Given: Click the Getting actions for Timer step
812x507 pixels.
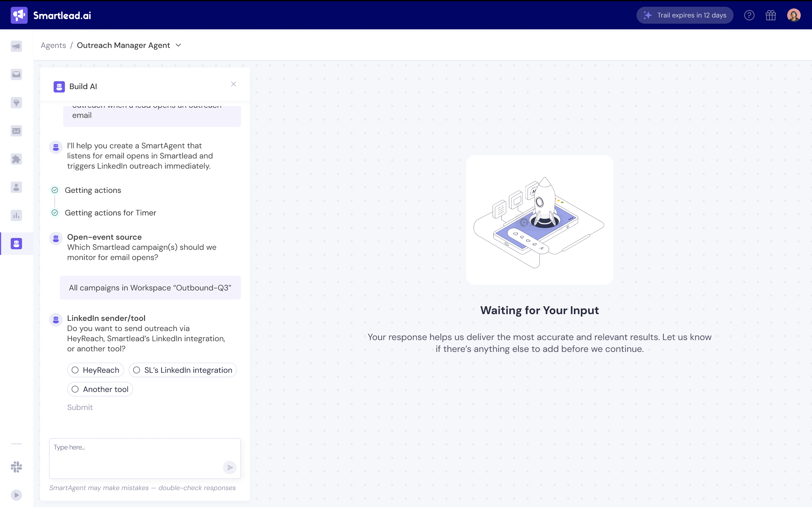Looking at the screenshot, I should [x=110, y=213].
